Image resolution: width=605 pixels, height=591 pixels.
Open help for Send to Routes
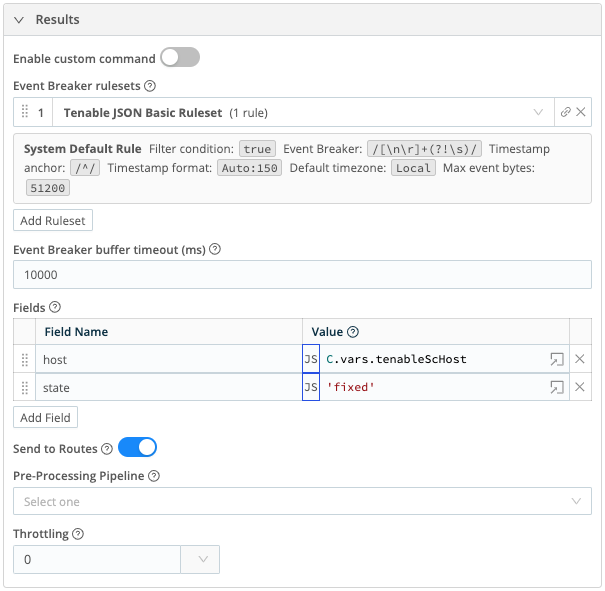click(x=107, y=448)
